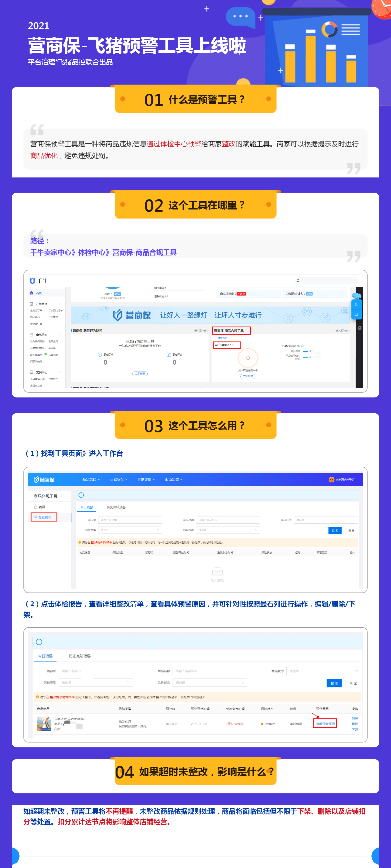Click the 恶意评价 pencil icon
The width and height of the screenshot is (391, 868).
pyautogui.click(x=169, y=354)
